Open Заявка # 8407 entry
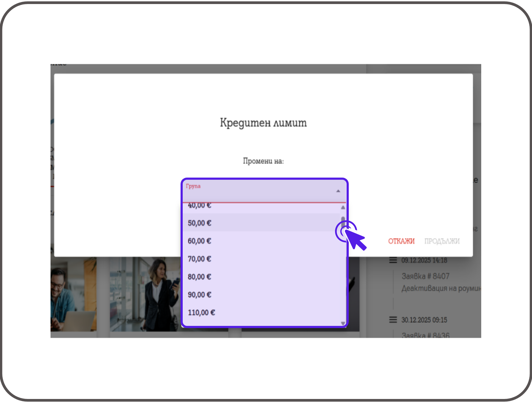This screenshot has width=532, height=403. coord(425,276)
